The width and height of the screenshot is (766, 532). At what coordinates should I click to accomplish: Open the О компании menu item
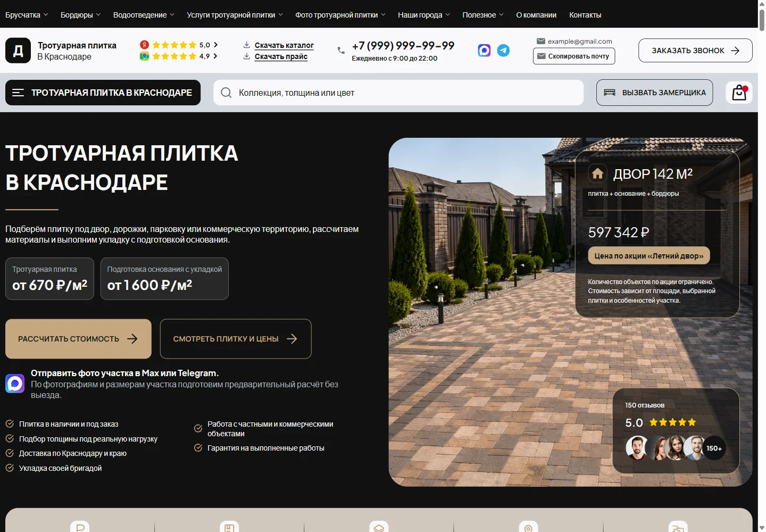(x=536, y=15)
